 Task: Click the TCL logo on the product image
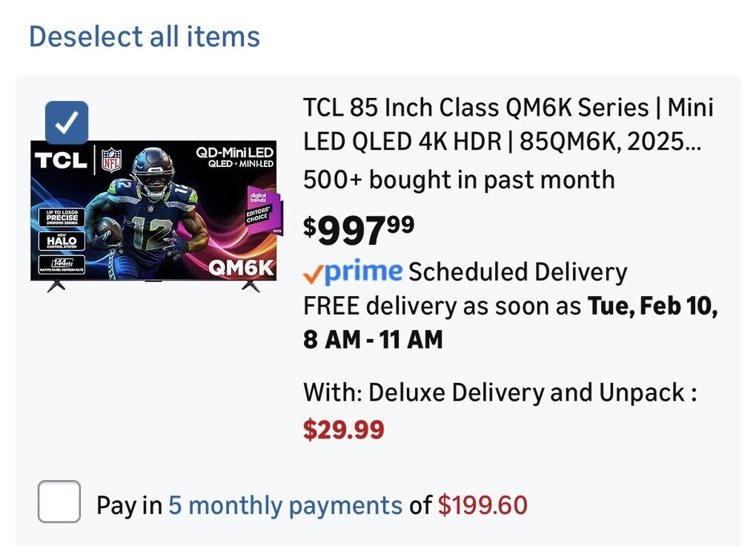pos(62,160)
